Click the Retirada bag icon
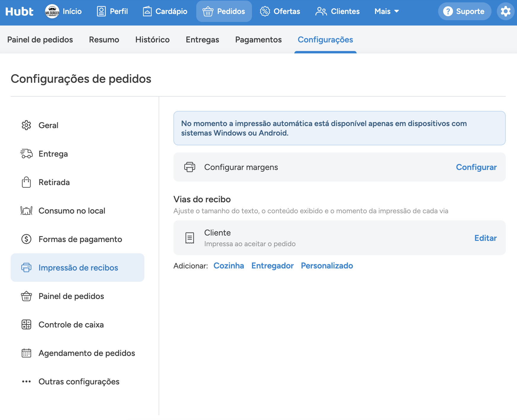 point(26,182)
